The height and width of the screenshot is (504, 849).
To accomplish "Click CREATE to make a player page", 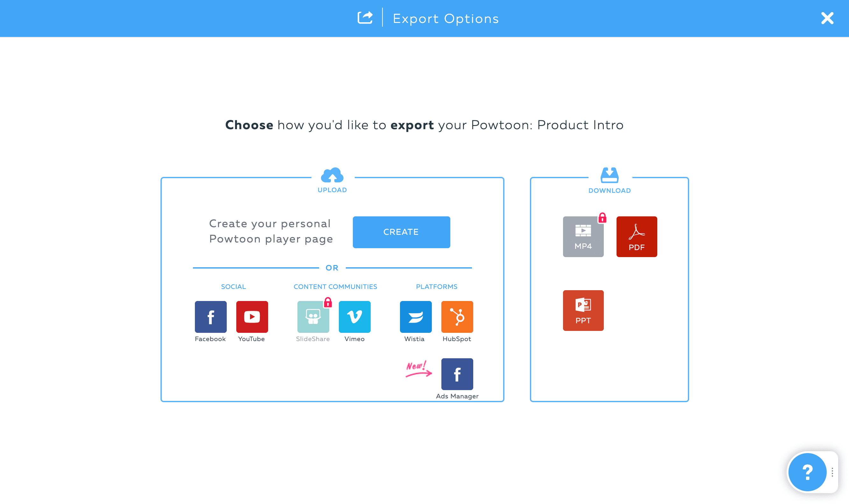I will pyautogui.click(x=401, y=232).
